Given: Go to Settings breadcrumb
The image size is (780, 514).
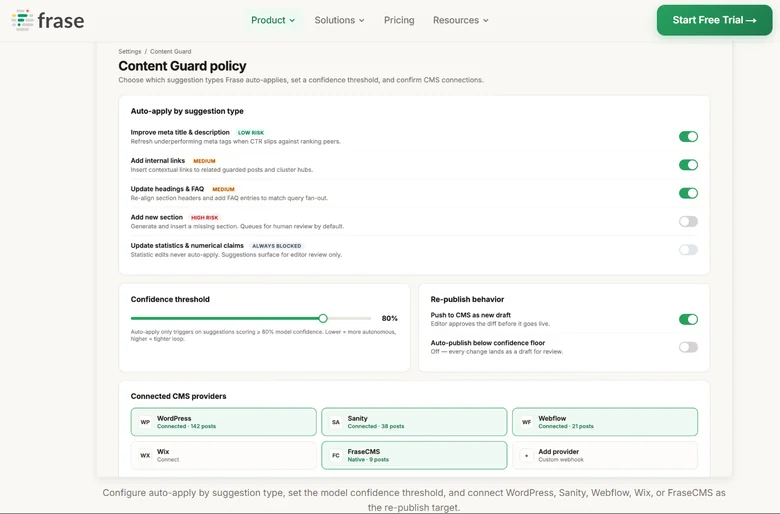Looking at the screenshot, I should [130, 51].
